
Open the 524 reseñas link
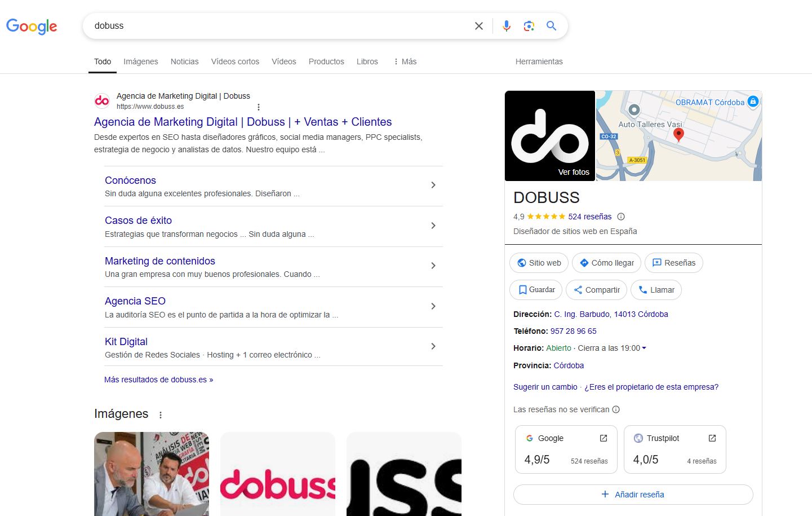[589, 217]
